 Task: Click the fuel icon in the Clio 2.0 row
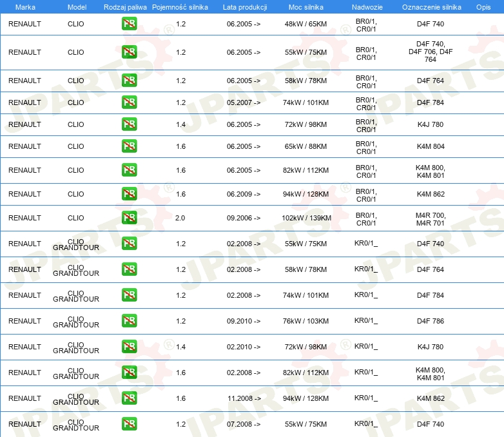(129, 218)
